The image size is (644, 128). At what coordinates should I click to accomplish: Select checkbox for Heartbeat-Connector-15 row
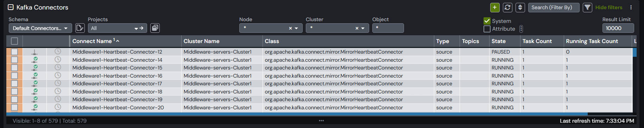[x=14, y=68]
